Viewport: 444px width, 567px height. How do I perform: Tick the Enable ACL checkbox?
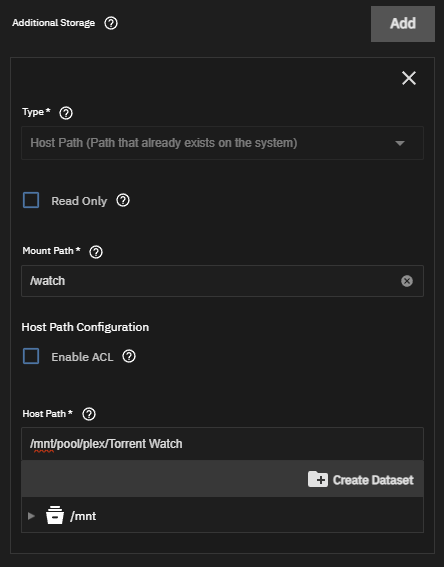point(31,356)
